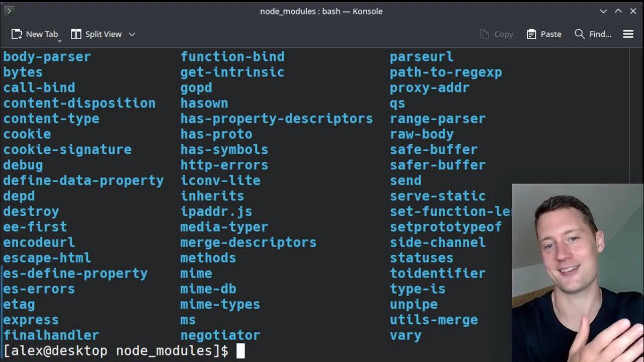Click the Copy toolbar button
This screenshot has height=362, width=644.
(497, 34)
